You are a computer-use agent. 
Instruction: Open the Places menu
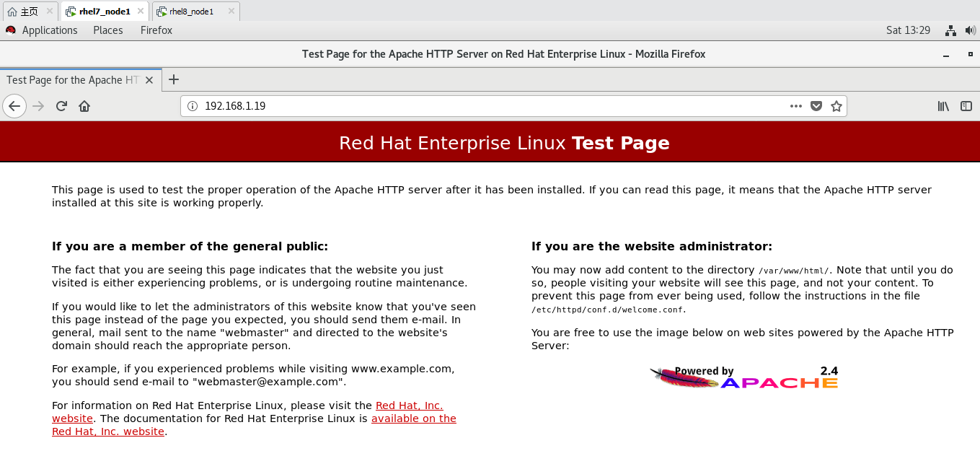click(x=108, y=30)
